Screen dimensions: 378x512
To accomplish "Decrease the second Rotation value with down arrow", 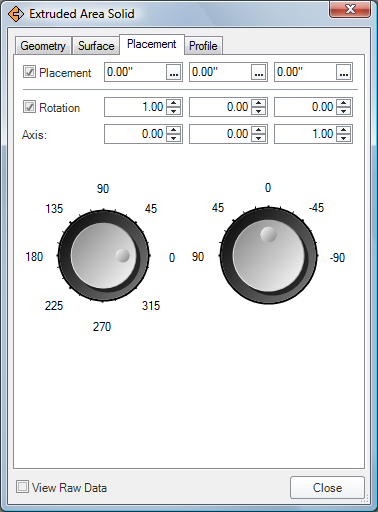I will 259,111.
